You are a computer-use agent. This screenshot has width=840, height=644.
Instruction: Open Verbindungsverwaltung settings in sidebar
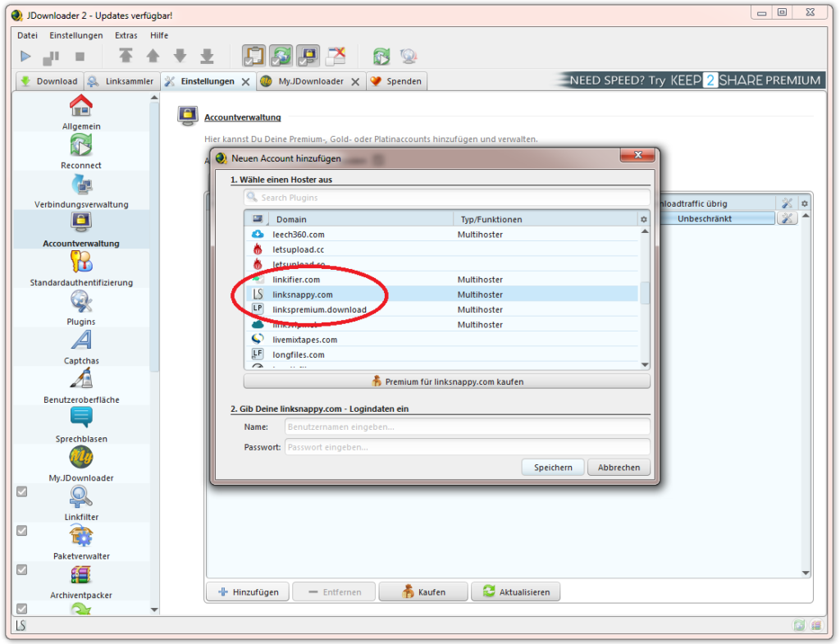click(x=81, y=190)
